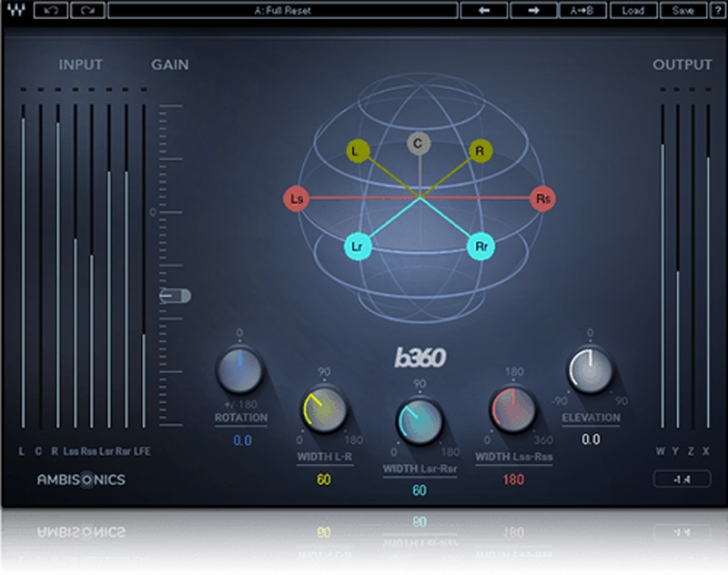
Task: Click the Elevation value 0.0 field
Action: click(591, 439)
